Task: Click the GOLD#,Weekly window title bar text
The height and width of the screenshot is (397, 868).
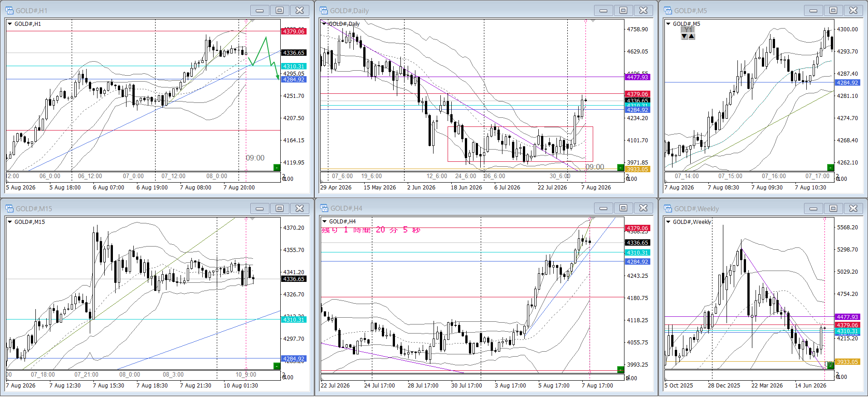Action: (x=697, y=208)
